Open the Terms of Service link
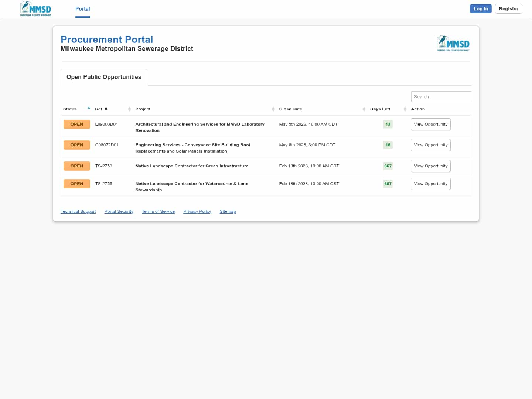The width and height of the screenshot is (532, 399). coord(158,212)
